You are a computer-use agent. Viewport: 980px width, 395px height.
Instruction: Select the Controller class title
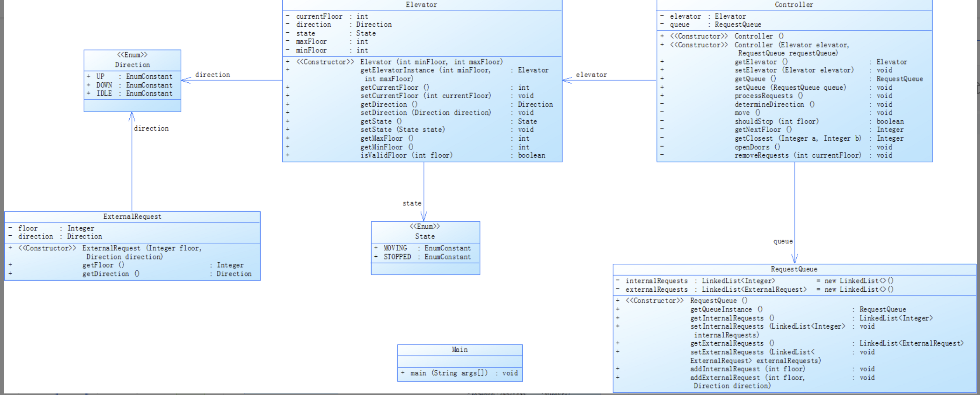click(x=794, y=5)
